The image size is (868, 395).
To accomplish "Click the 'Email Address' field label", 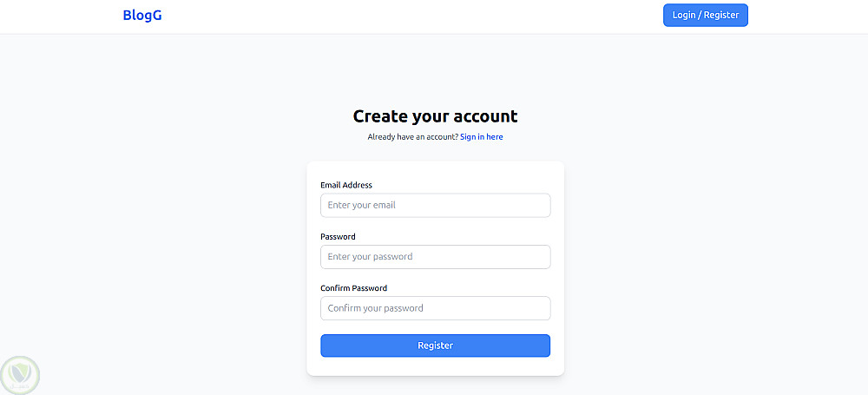I will tap(346, 185).
